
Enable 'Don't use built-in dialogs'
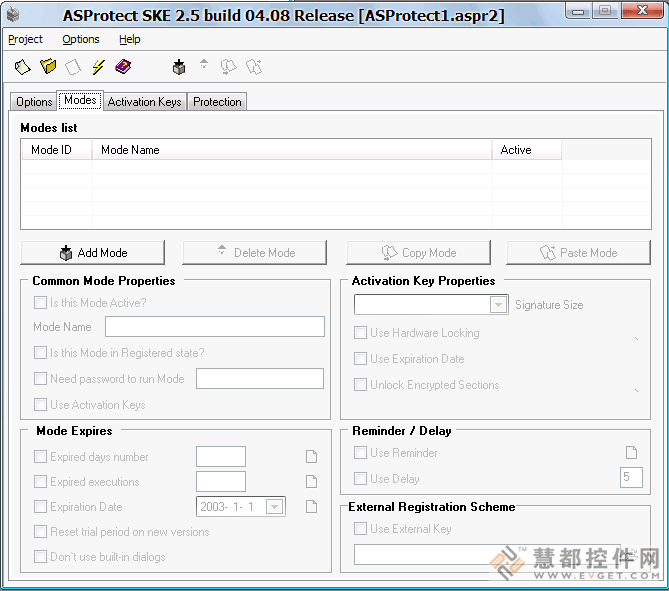pyautogui.click(x=40, y=556)
